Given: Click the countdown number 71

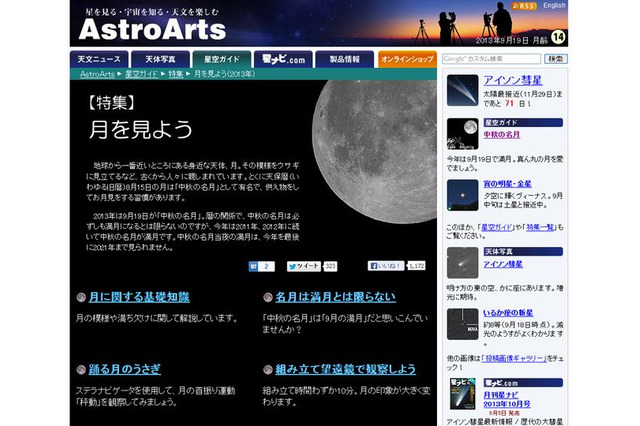Looking at the screenshot, I should 509,103.
